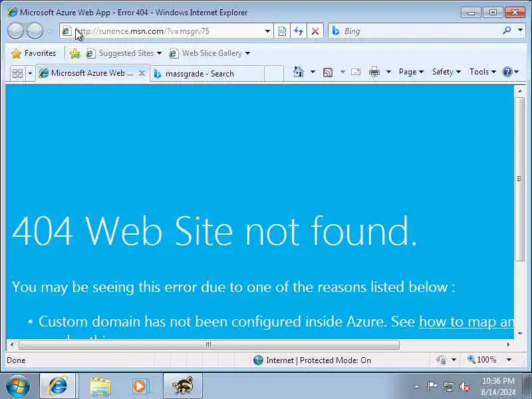Expand feeds dropdown arrow
Viewport: 532px width, 399px height.
[x=342, y=72]
